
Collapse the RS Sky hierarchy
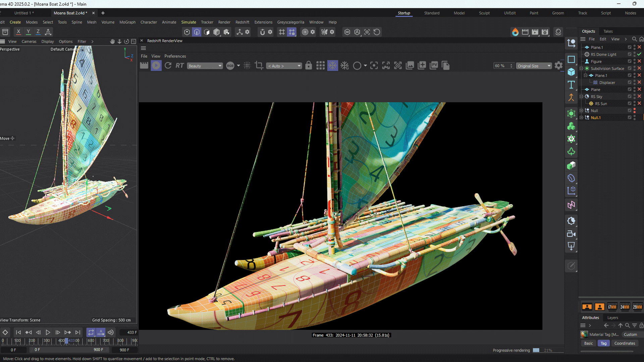[581, 97]
